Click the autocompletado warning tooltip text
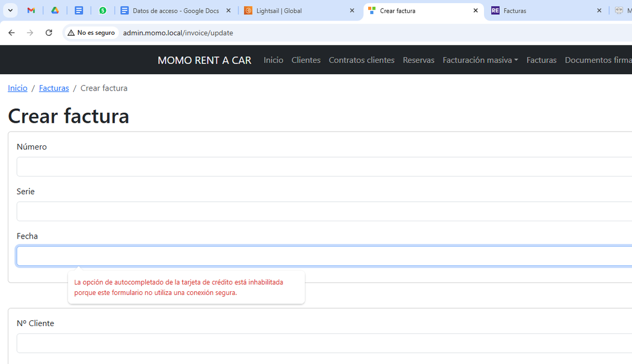The image size is (632, 364). [x=179, y=288]
